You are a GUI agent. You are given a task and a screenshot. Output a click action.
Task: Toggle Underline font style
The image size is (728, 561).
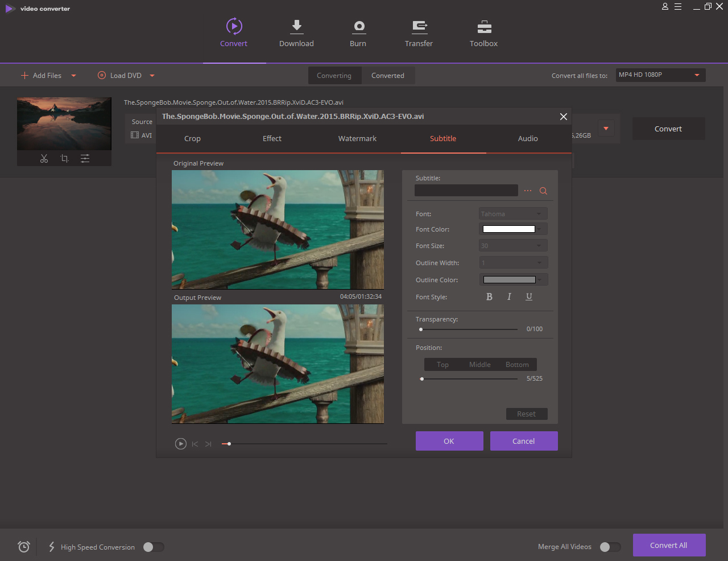tap(529, 296)
